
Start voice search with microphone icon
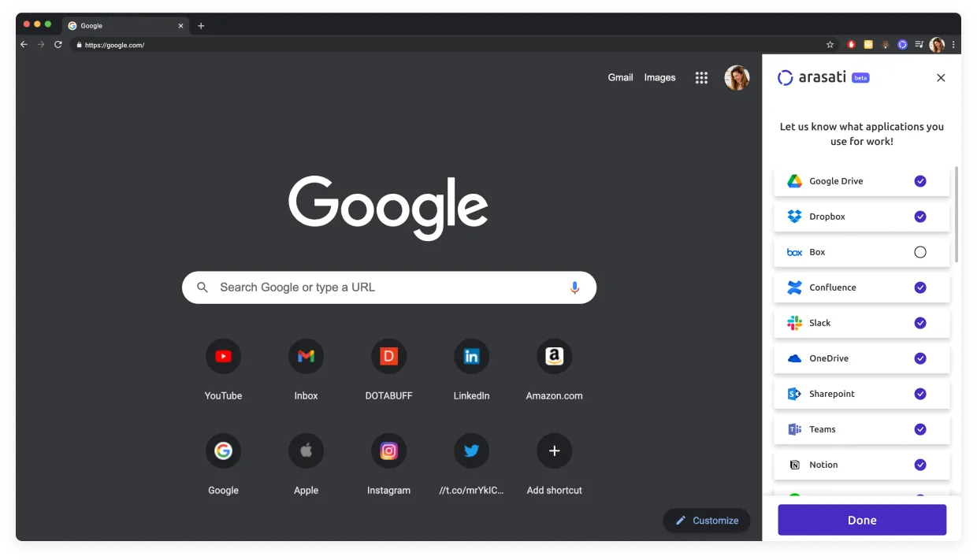click(x=574, y=287)
